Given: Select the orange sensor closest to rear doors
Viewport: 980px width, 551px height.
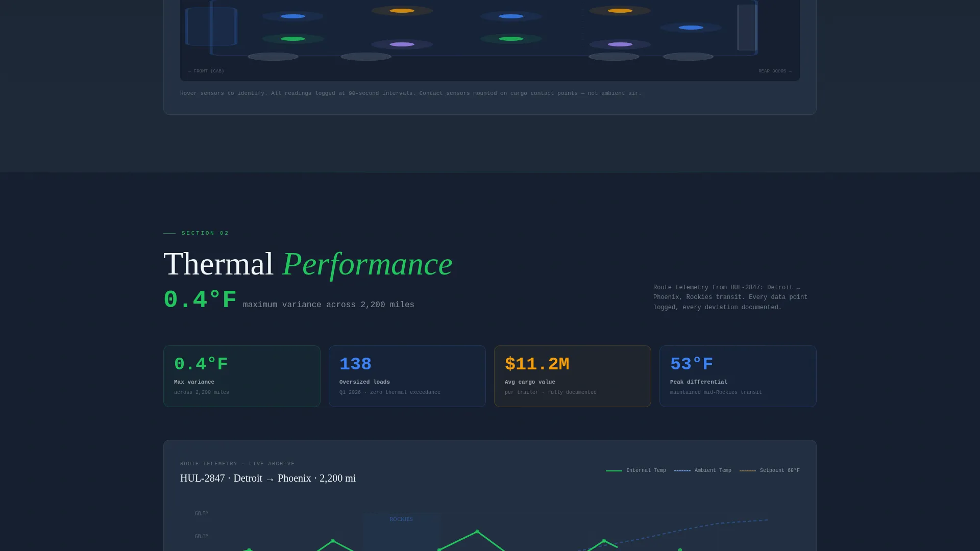Looking at the screenshot, I should (620, 11).
